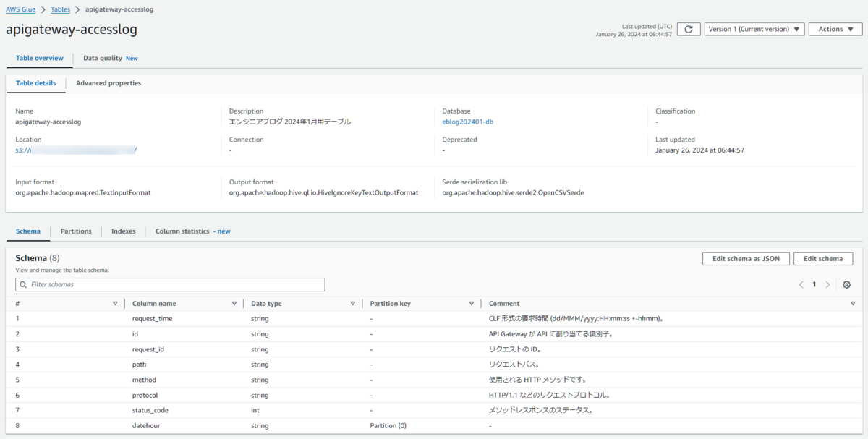Click the path column name cell
Screen dimensions: 868x439
(x=139, y=365)
